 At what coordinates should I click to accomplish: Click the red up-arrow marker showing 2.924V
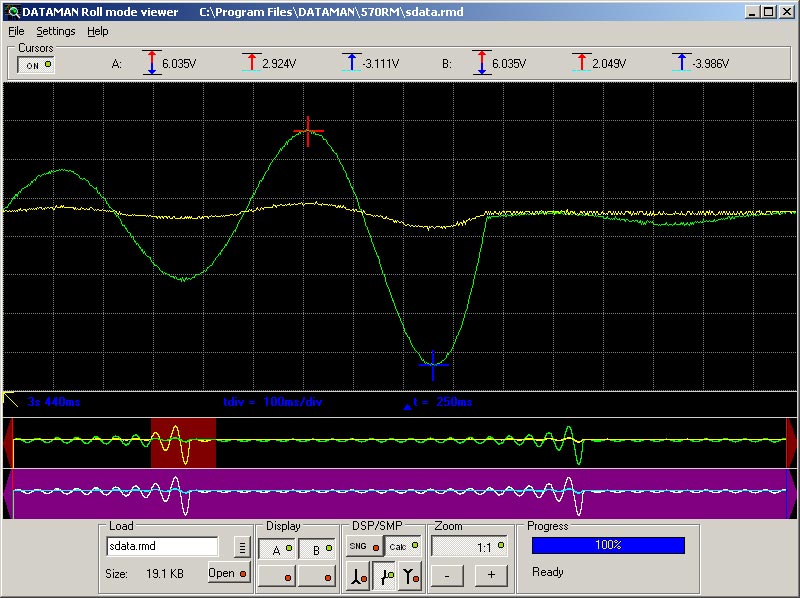pyautogui.click(x=251, y=63)
